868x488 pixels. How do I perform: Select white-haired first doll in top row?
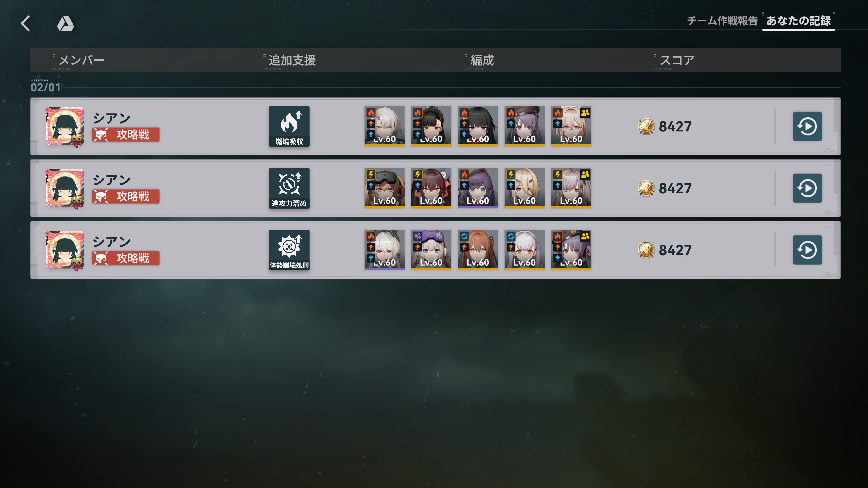pos(384,126)
